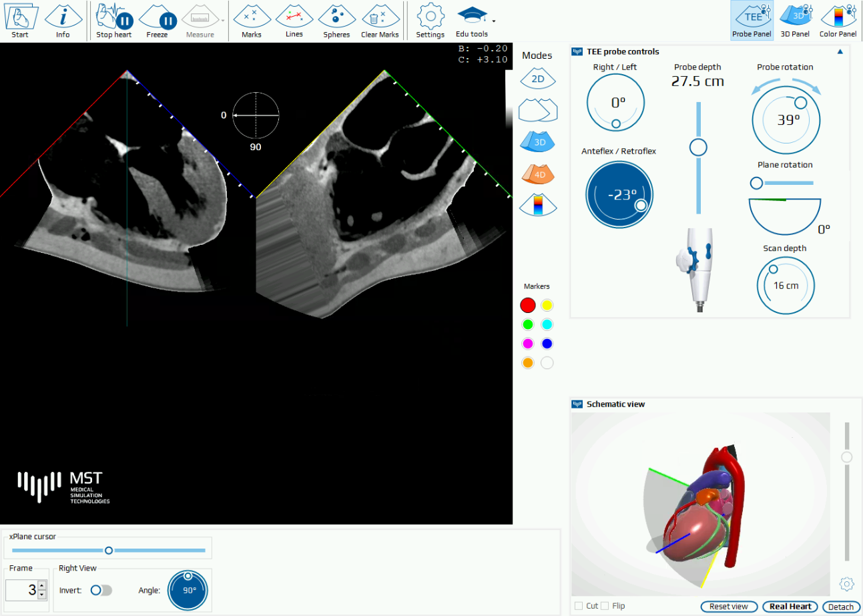
Task: Check the Flip checkbox
Action: [605, 606]
